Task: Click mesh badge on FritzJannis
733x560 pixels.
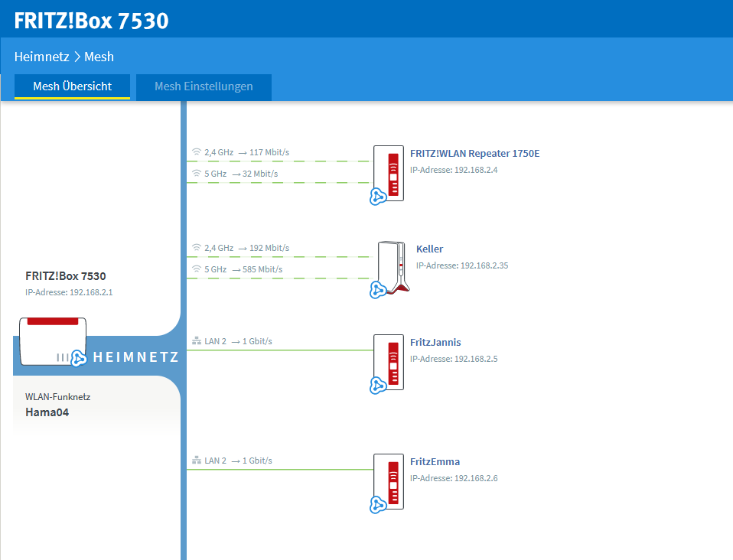Action: 378,386
